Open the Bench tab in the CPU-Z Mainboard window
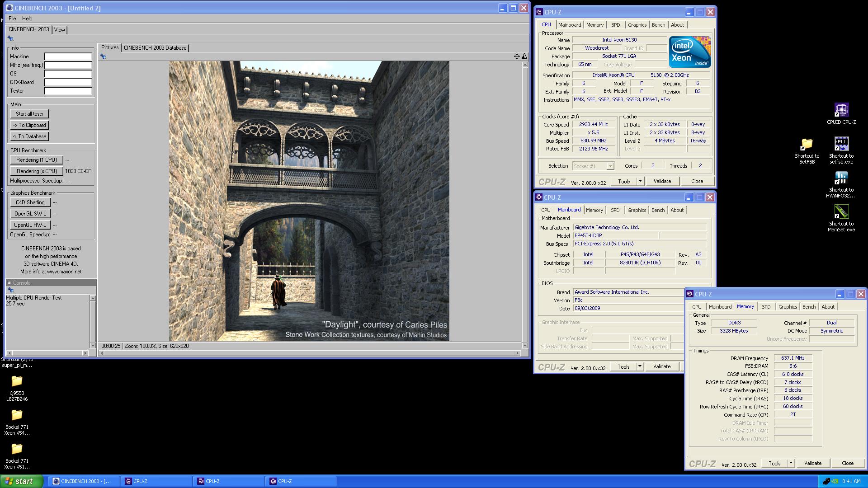868x488 pixels. click(x=658, y=210)
